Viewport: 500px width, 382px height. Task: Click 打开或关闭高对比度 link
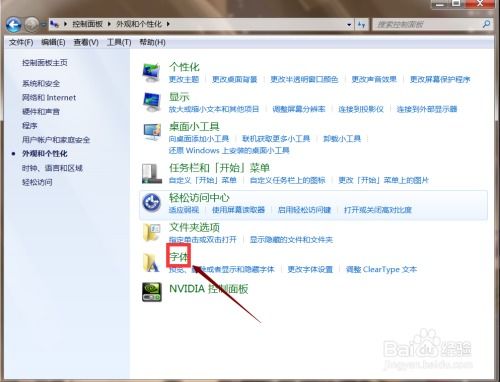[378, 210]
